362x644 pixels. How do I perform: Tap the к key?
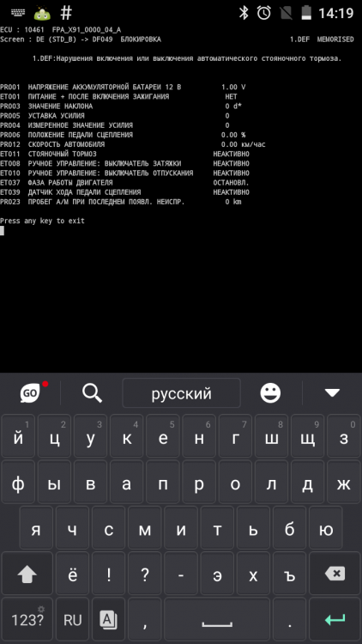coord(126,436)
